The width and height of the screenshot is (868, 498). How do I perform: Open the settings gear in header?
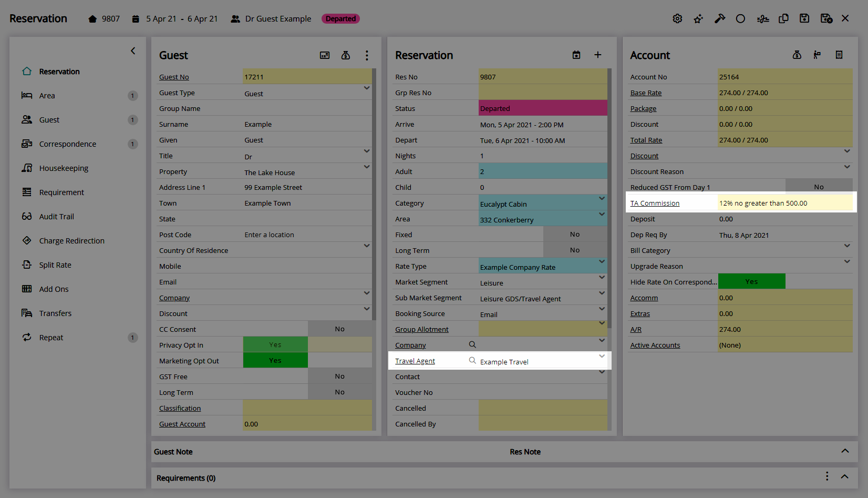tap(677, 19)
